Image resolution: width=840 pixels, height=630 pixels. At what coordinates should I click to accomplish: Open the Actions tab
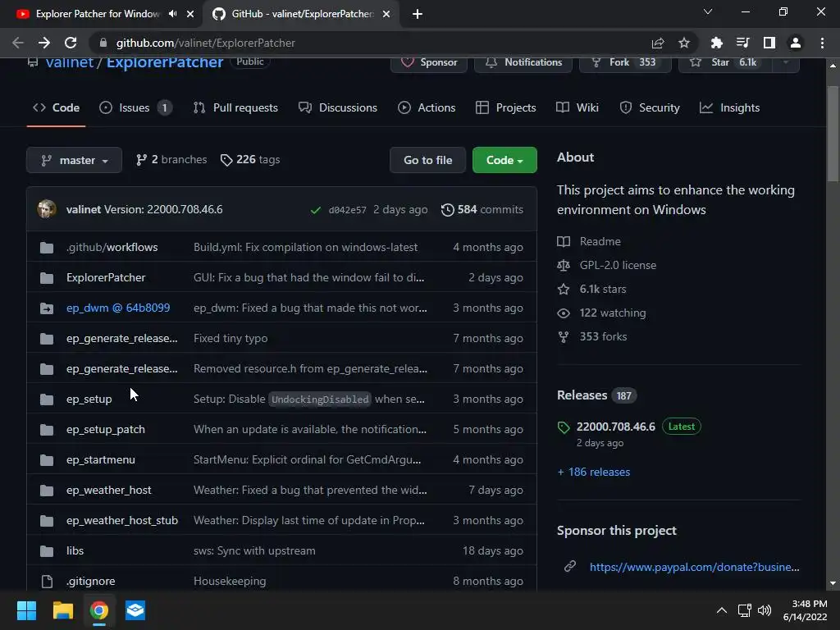click(x=427, y=107)
